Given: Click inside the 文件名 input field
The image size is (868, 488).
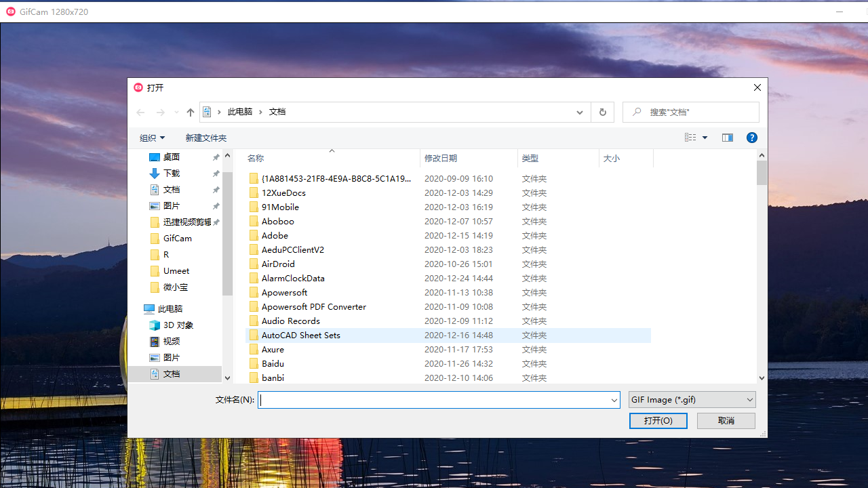Looking at the screenshot, I should point(434,400).
